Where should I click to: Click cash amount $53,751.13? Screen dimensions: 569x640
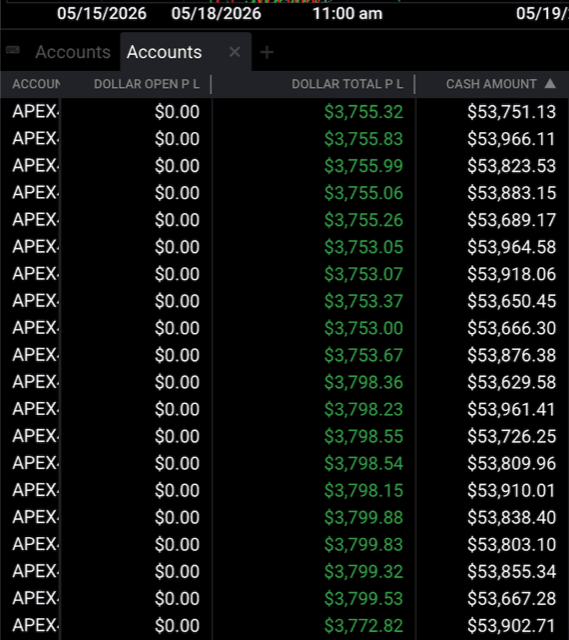pyautogui.click(x=511, y=112)
